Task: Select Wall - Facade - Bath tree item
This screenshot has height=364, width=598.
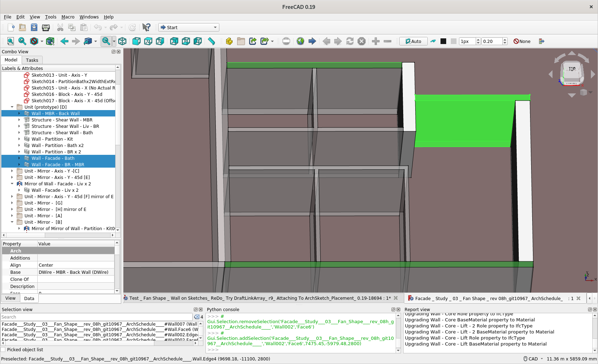Action: click(53, 158)
